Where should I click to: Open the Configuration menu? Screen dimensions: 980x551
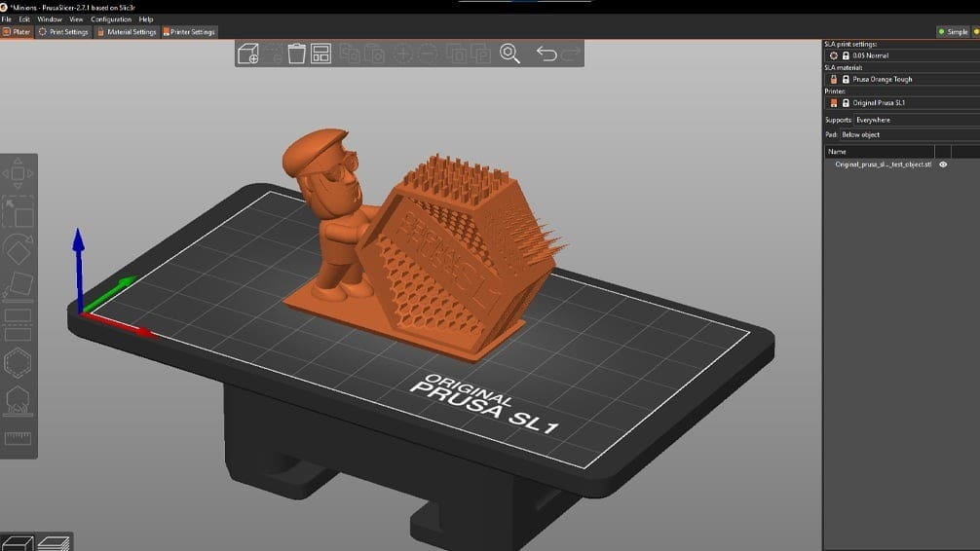tap(111, 19)
